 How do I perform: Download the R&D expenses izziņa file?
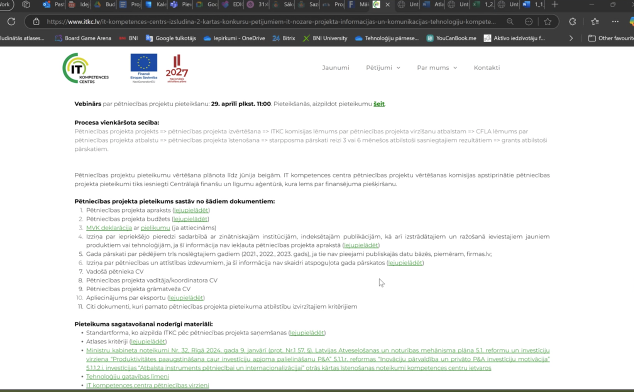[405, 263]
